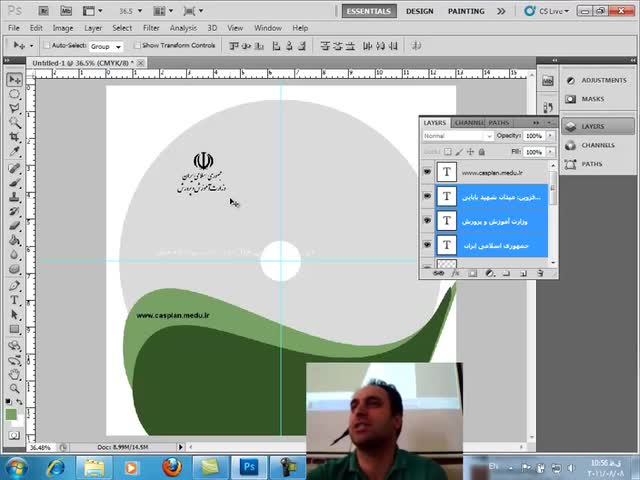The width and height of the screenshot is (640, 480).
Task: Select the Clone Stamp tool
Action: point(14,197)
